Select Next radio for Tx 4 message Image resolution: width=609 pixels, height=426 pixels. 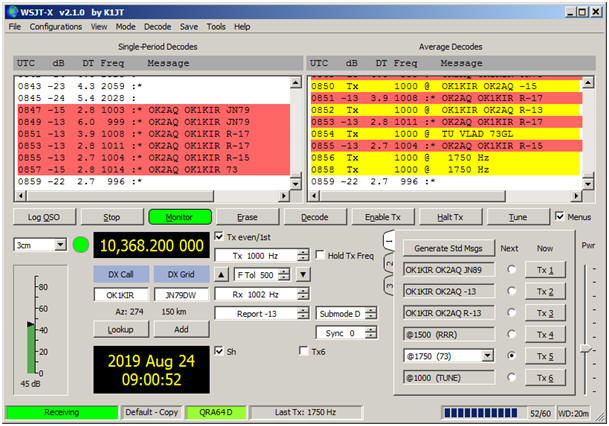511,334
